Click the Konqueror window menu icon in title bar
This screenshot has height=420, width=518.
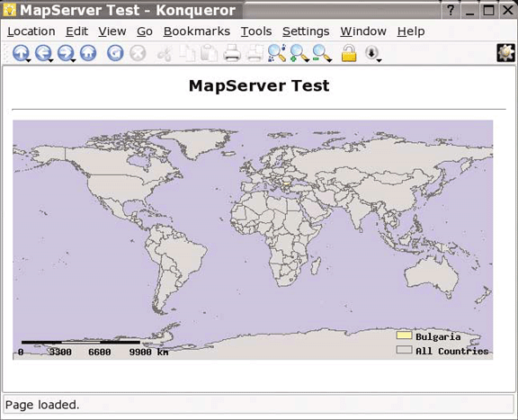point(9,10)
